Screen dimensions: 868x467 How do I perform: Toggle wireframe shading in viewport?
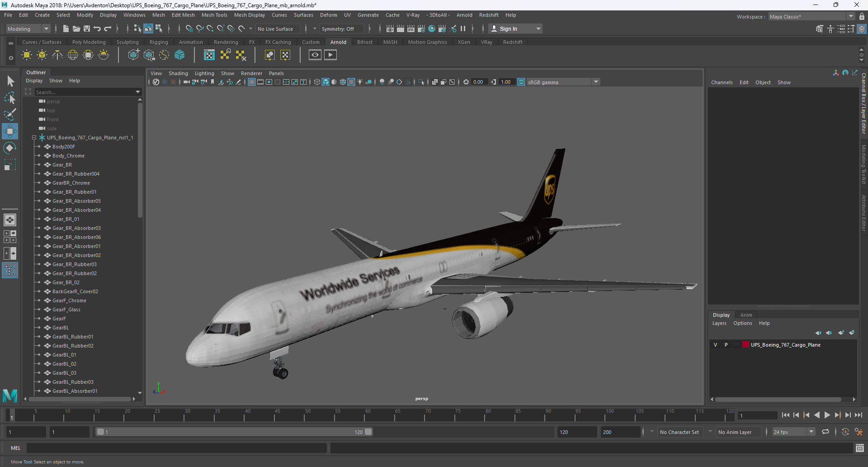[317, 82]
